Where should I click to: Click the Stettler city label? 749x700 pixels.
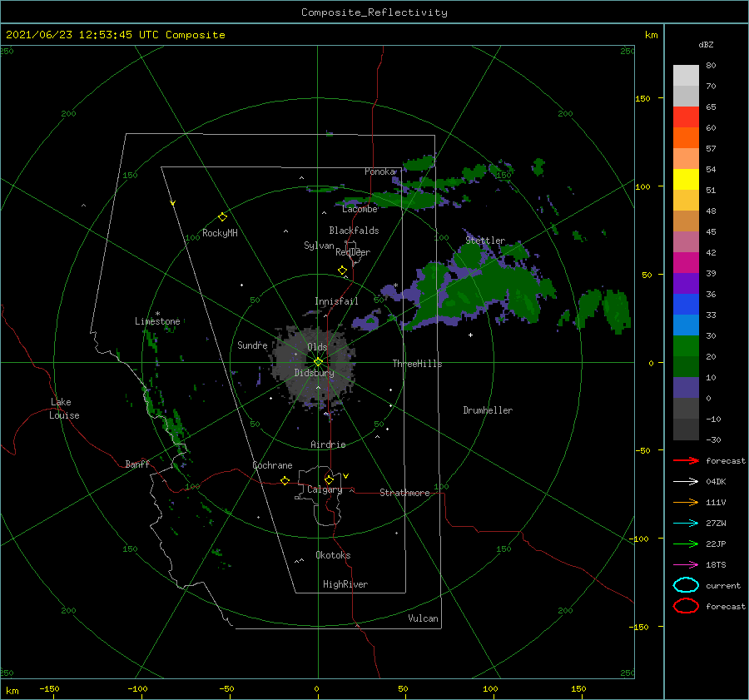tap(485, 241)
